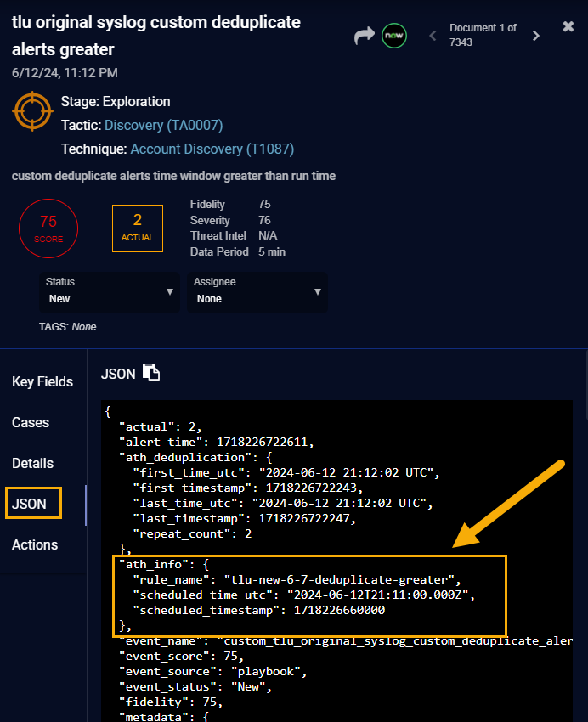Select the Details tab
Screen dimensions: 588x722
[33, 463]
